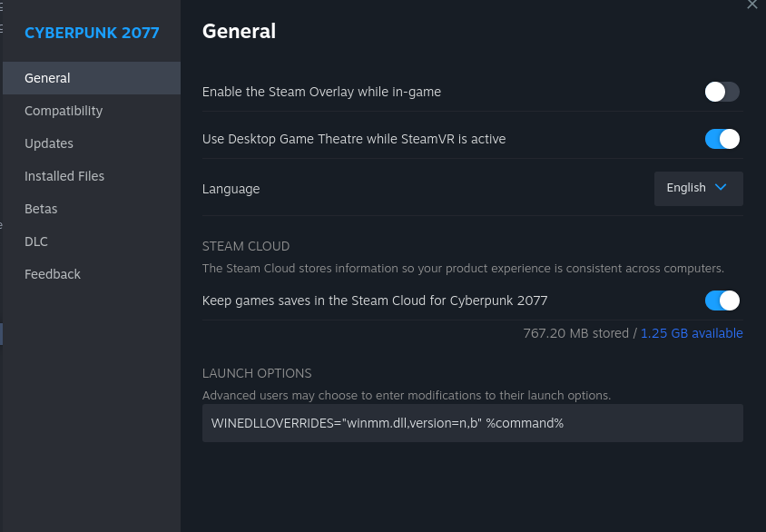The image size is (766, 532).
Task: Select the General tab in sidebar
Action: pyautogui.click(x=47, y=78)
